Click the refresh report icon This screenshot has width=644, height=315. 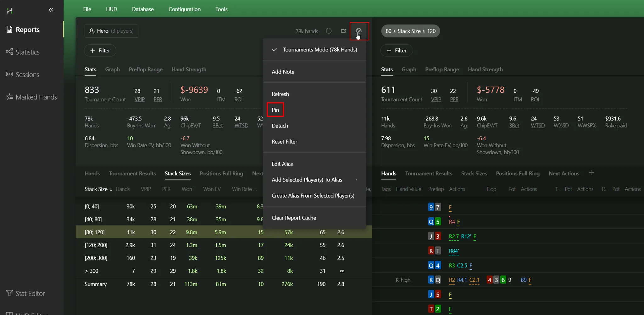click(329, 31)
